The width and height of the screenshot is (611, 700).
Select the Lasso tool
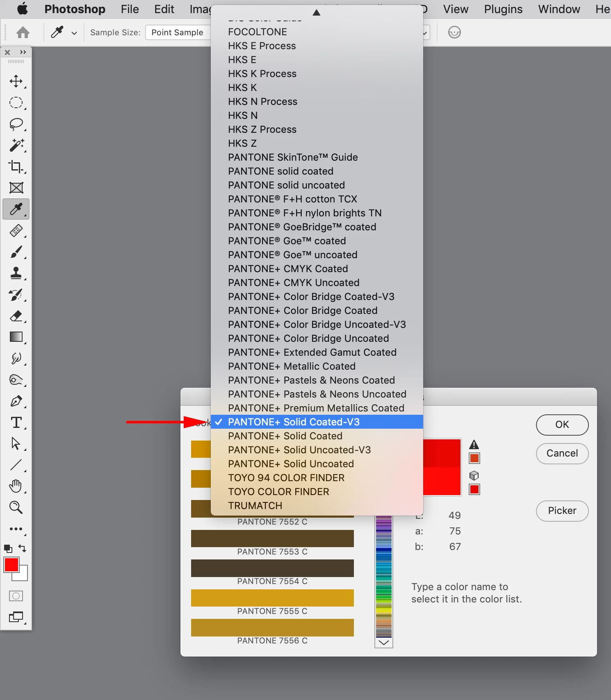click(16, 124)
